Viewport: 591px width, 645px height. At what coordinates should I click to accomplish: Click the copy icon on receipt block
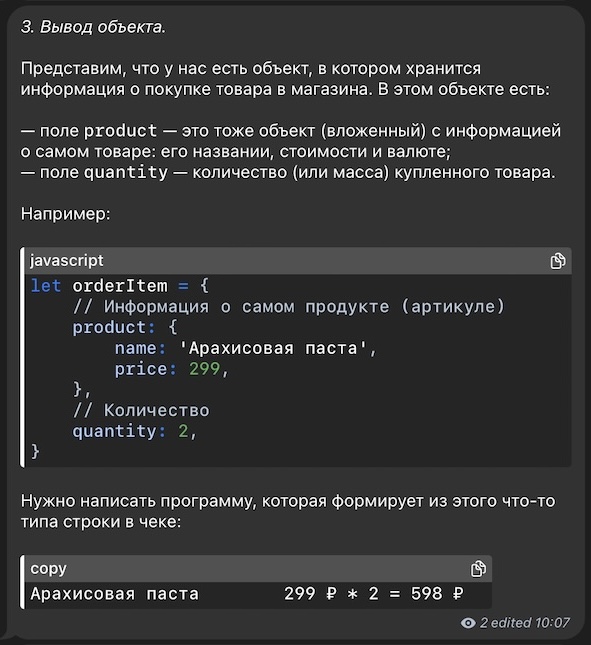coord(478,569)
